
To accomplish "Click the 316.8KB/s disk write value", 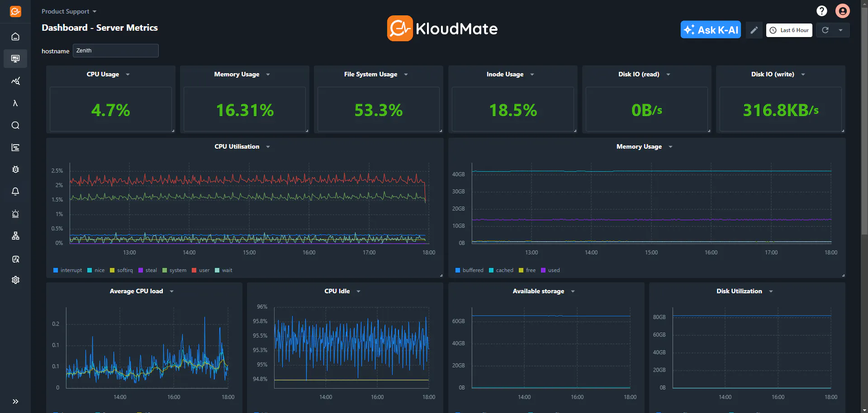I will 781,110.
